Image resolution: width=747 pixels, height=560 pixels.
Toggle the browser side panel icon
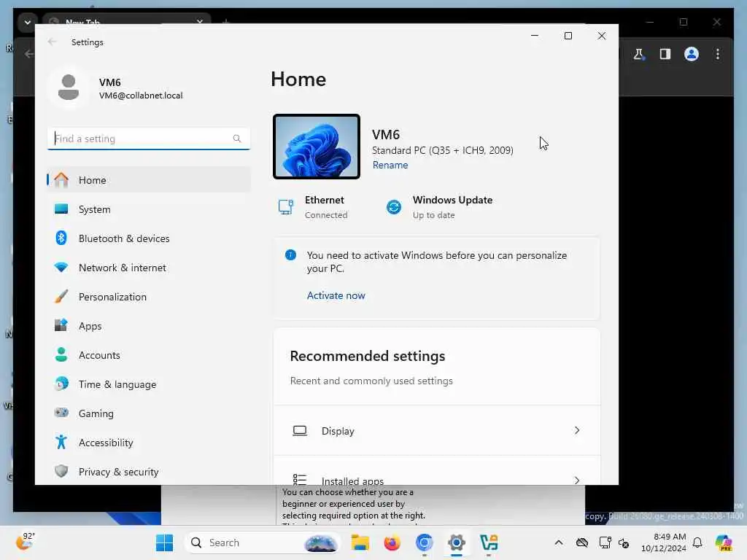click(665, 54)
